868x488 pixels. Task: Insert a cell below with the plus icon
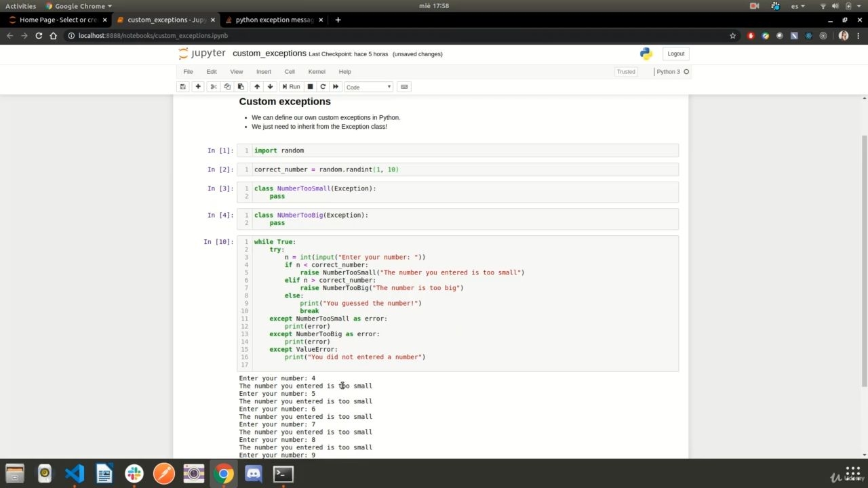coord(198,87)
